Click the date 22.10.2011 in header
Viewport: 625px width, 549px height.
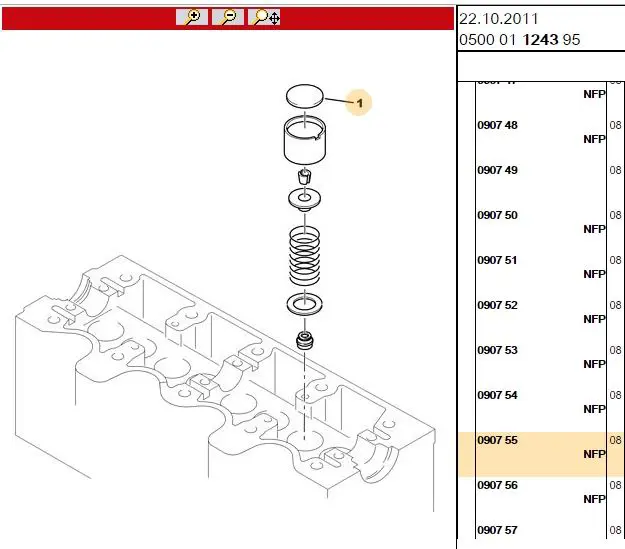click(497, 19)
